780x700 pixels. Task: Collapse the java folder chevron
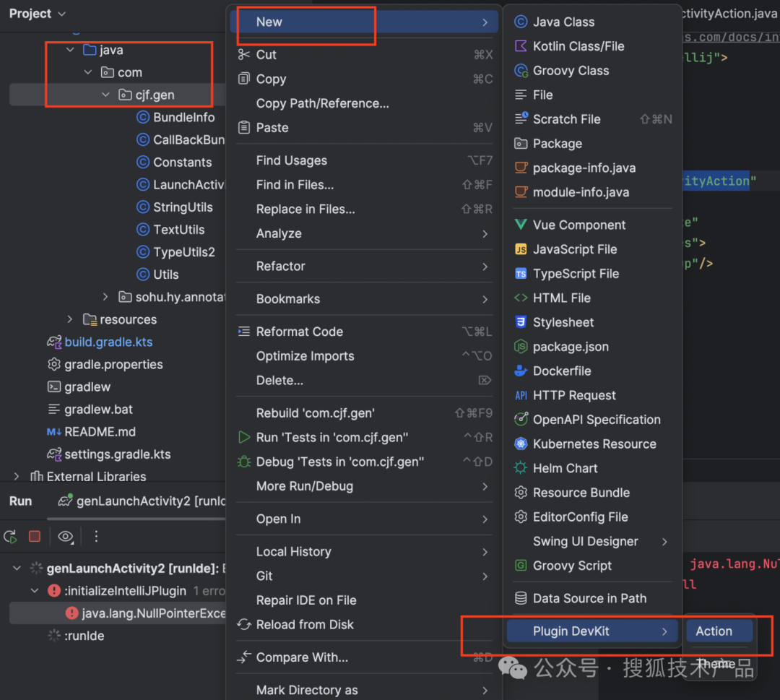[x=70, y=50]
